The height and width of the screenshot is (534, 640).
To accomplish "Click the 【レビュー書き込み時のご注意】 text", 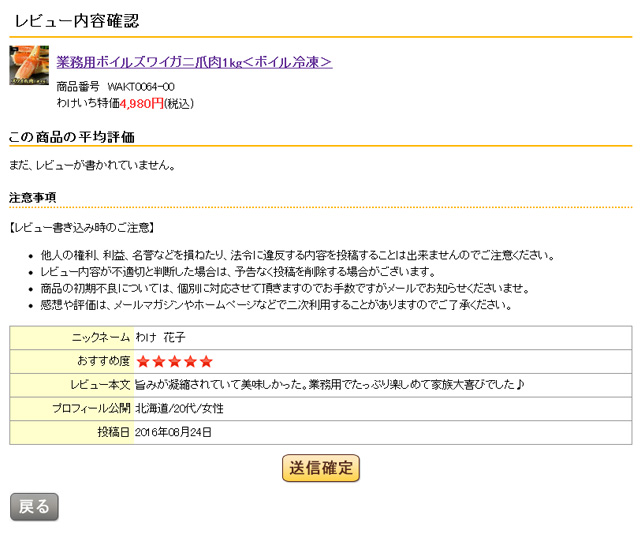I will [x=82, y=227].
